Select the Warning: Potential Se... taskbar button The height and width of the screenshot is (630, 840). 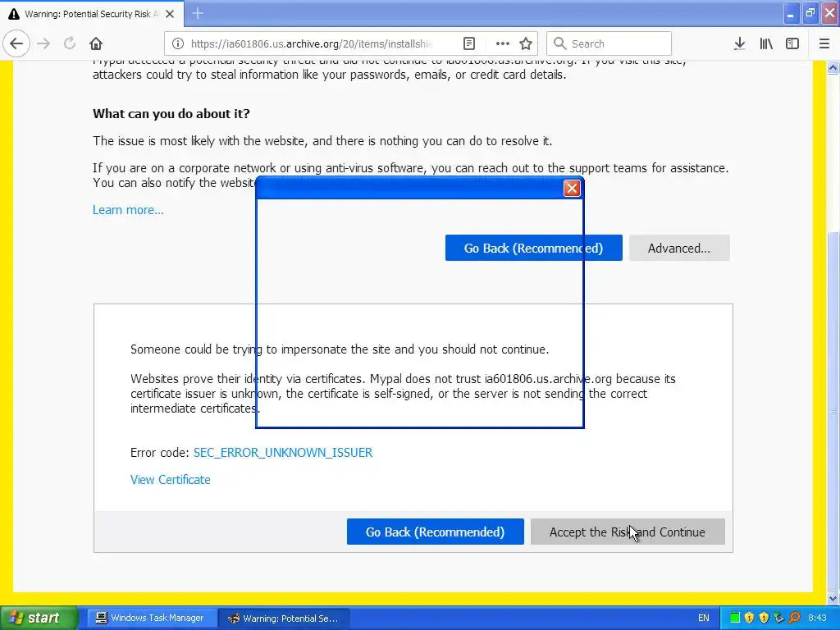click(x=285, y=619)
